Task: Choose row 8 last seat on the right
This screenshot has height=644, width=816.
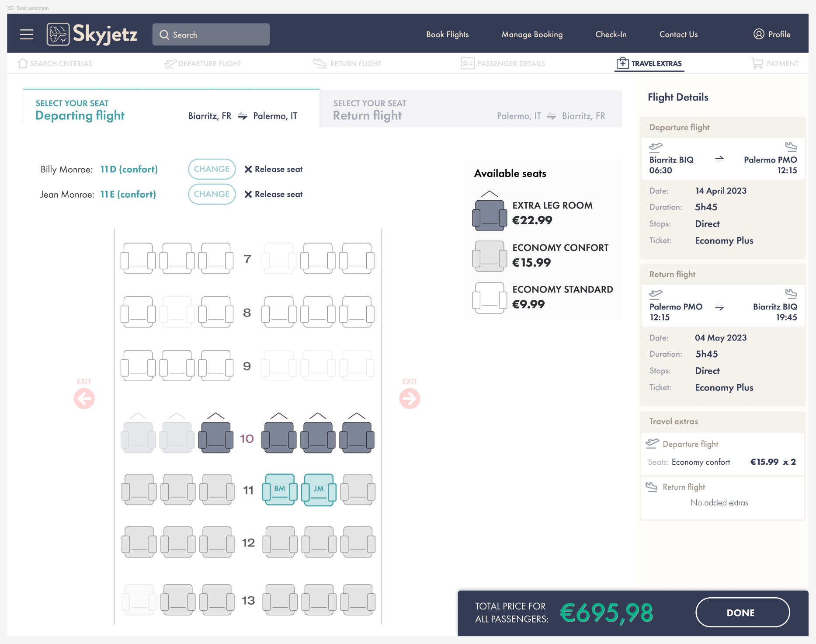Action: 357,312
